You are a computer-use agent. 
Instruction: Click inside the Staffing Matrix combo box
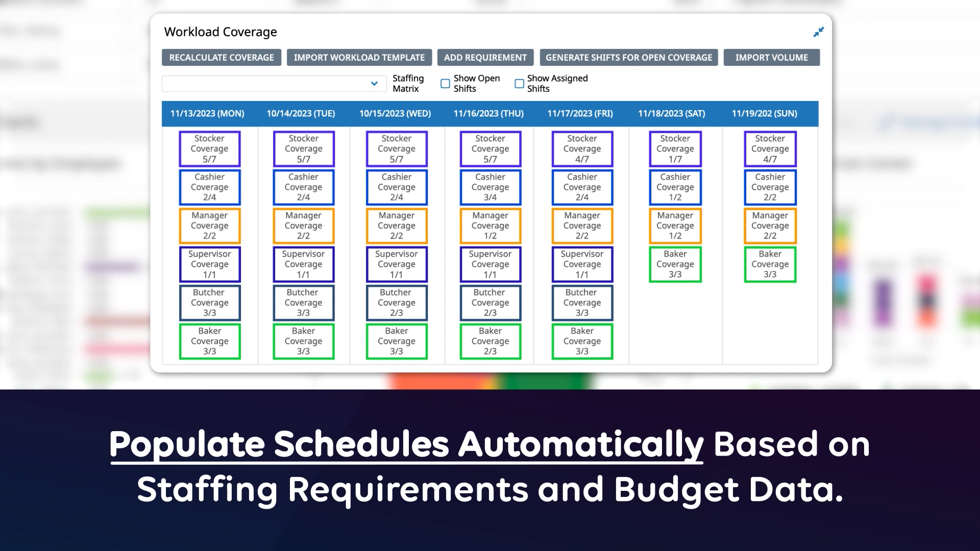point(265,84)
